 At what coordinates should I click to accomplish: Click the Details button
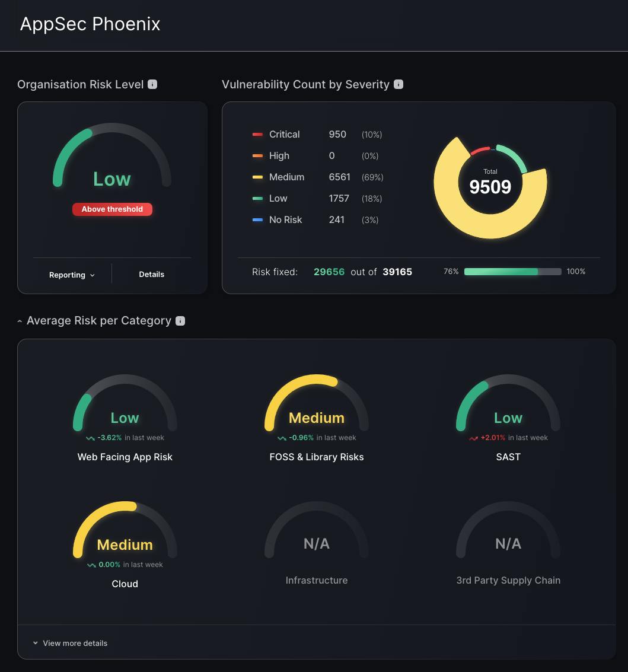click(x=152, y=274)
